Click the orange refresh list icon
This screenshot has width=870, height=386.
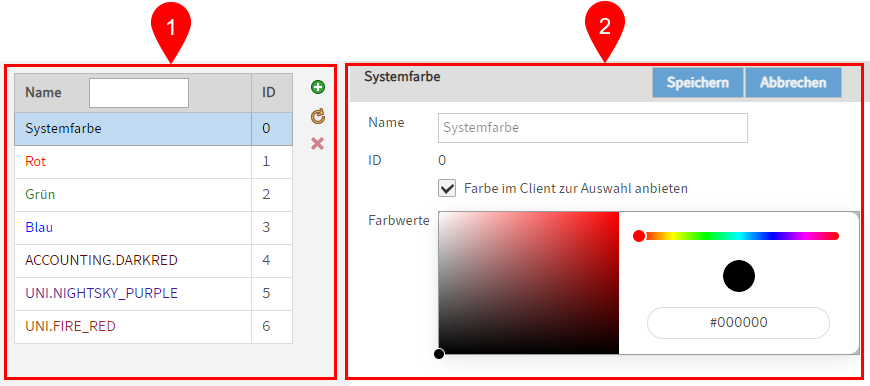317,116
